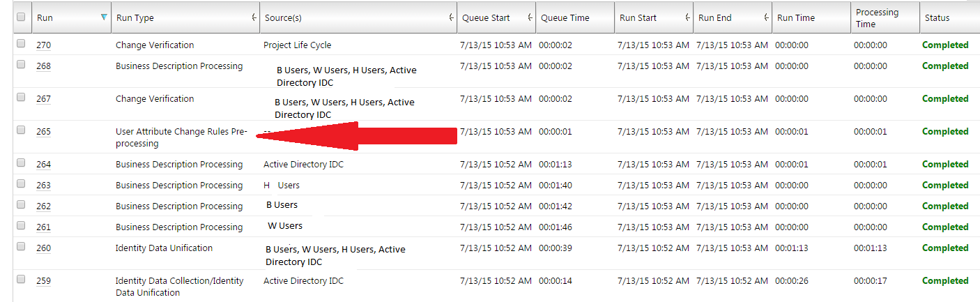Click the Status column header
Image resolution: width=980 pixels, height=302 pixels.
point(937,18)
